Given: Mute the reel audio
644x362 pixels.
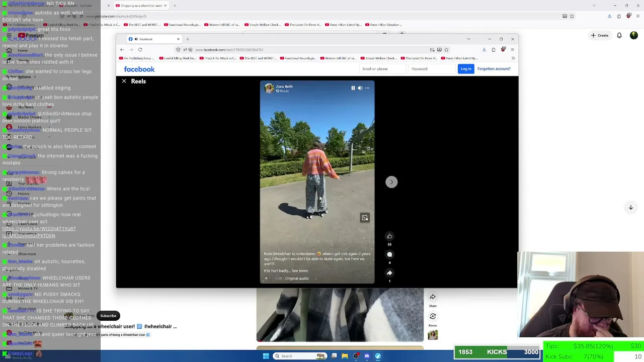Looking at the screenshot, I should [360, 88].
